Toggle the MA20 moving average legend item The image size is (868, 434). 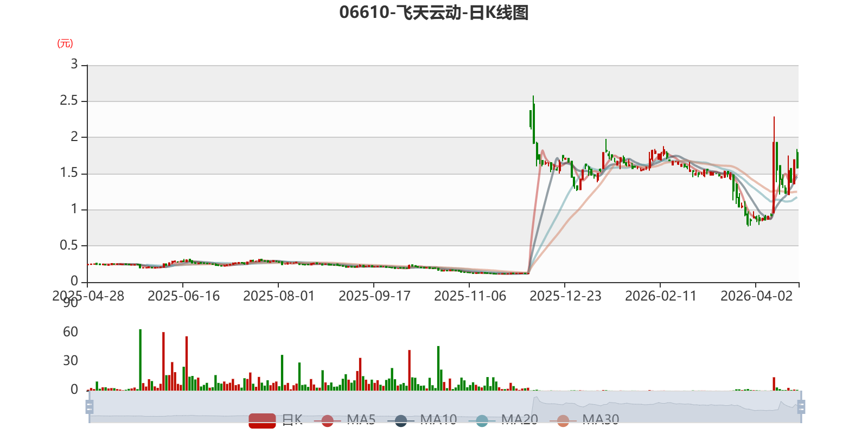click(x=503, y=420)
